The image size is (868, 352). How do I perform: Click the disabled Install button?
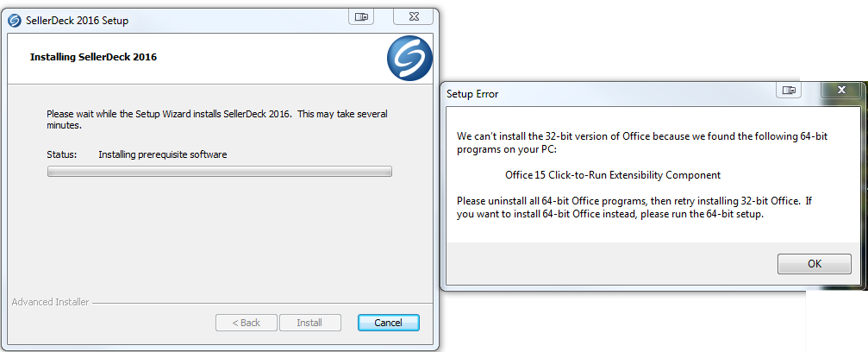click(x=309, y=323)
